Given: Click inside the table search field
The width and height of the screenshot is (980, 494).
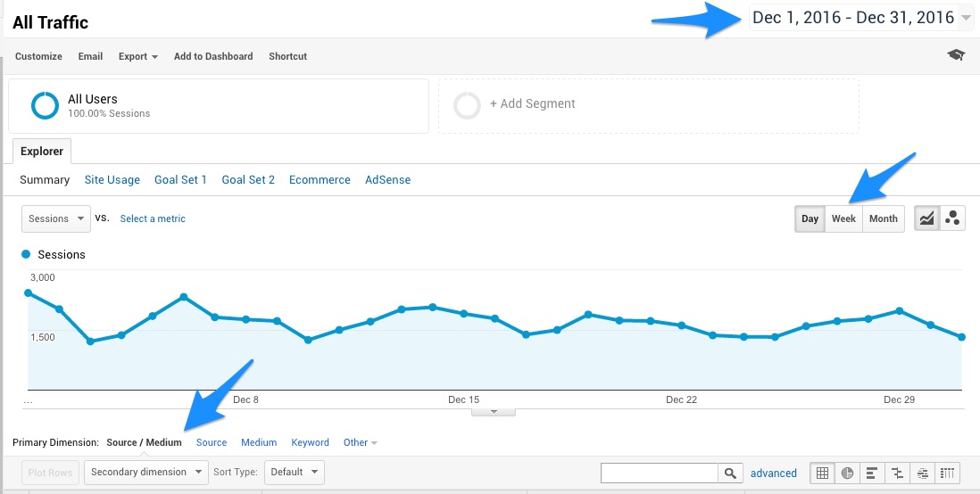Looking at the screenshot, I should coord(660,473).
